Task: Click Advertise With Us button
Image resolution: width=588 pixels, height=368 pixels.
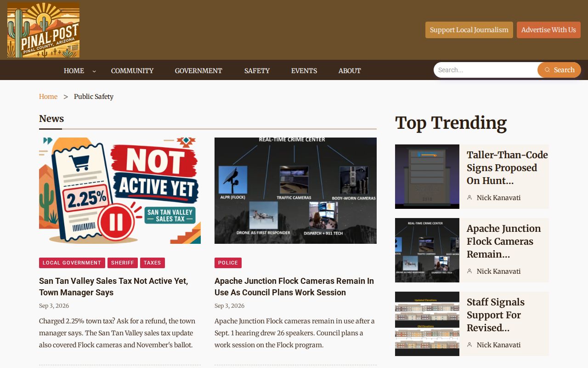Action: (548, 30)
